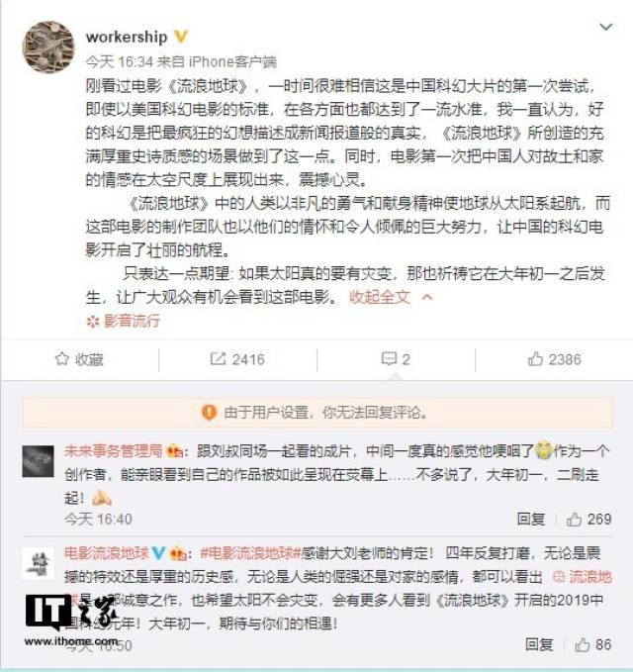Click the 未来事务管理局 username
Image resolution: width=633 pixels, height=672 pixels.
(113, 451)
